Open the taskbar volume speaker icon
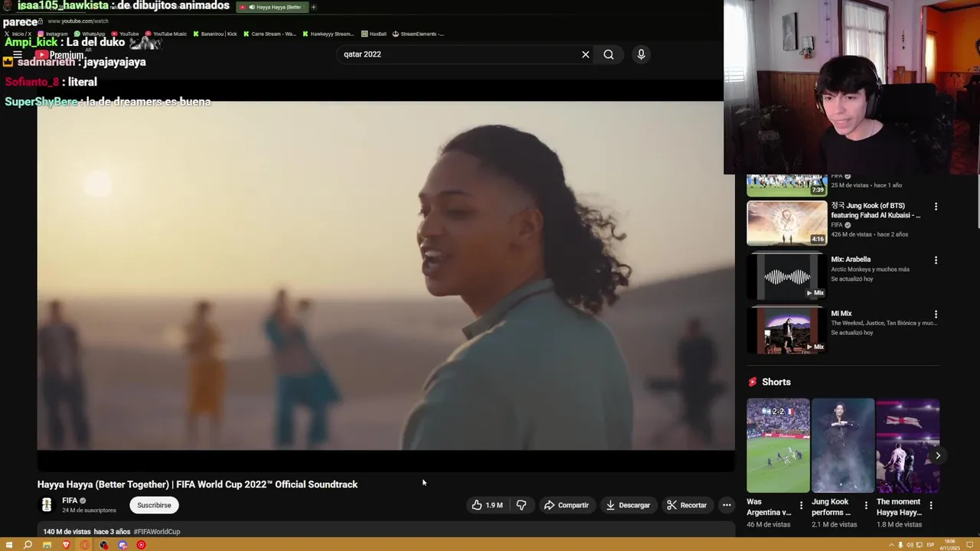Image resolution: width=980 pixels, height=551 pixels. (x=910, y=545)
